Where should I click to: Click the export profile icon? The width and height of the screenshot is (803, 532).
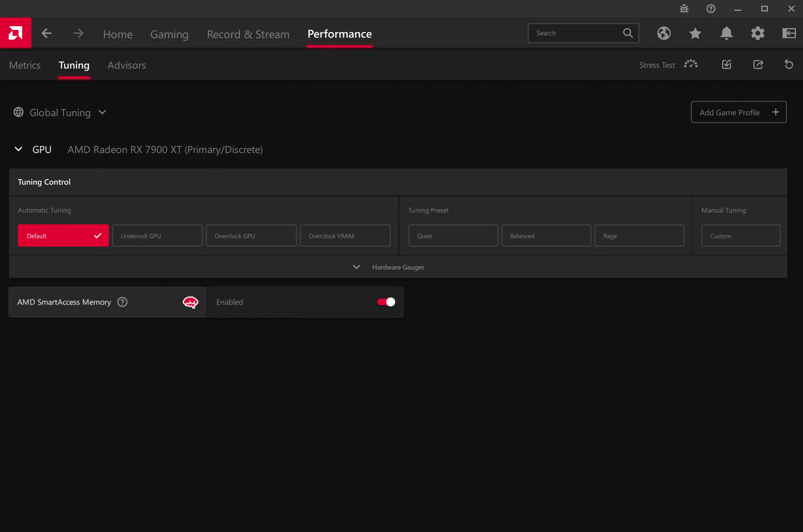(x=758, y=64)
